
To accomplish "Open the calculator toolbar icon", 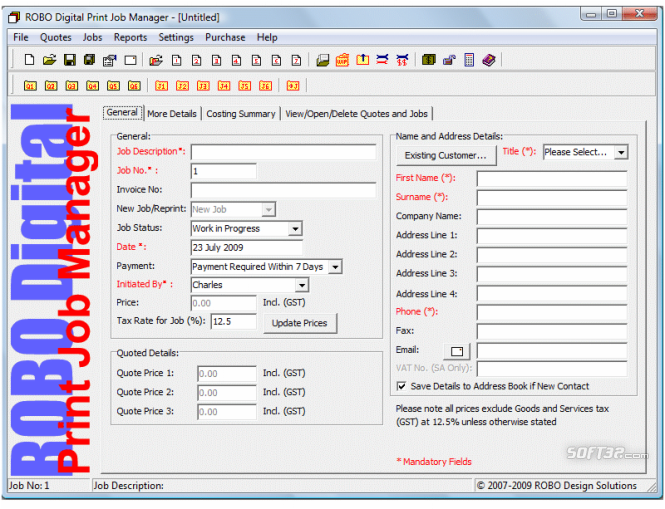I will 469,60.
